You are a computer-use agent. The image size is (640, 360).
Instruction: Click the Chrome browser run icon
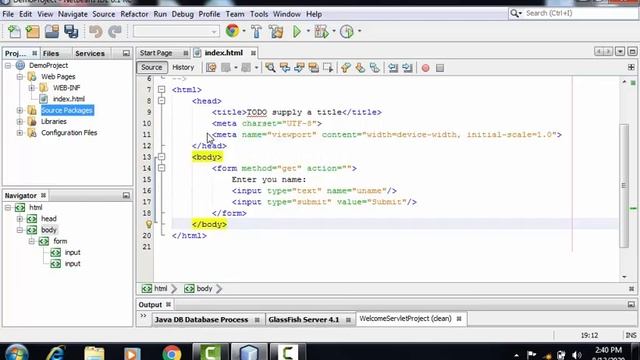click(232, 31)
